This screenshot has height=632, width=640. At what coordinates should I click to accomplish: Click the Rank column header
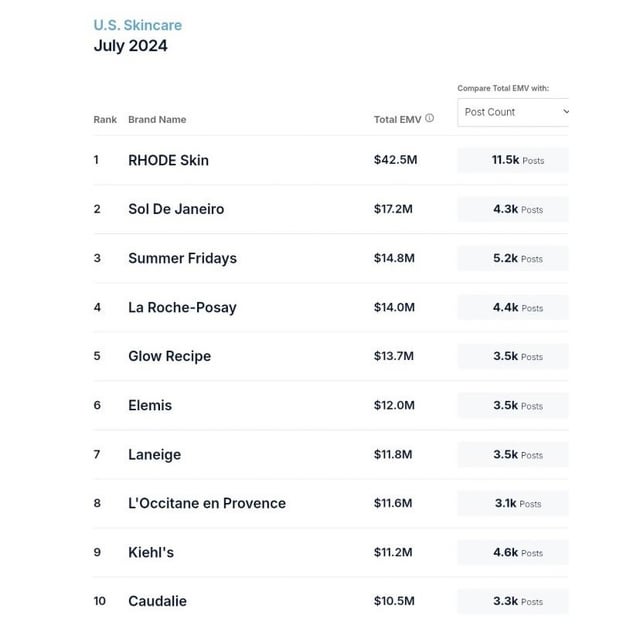pyautogui.click(x=105, y=119)
